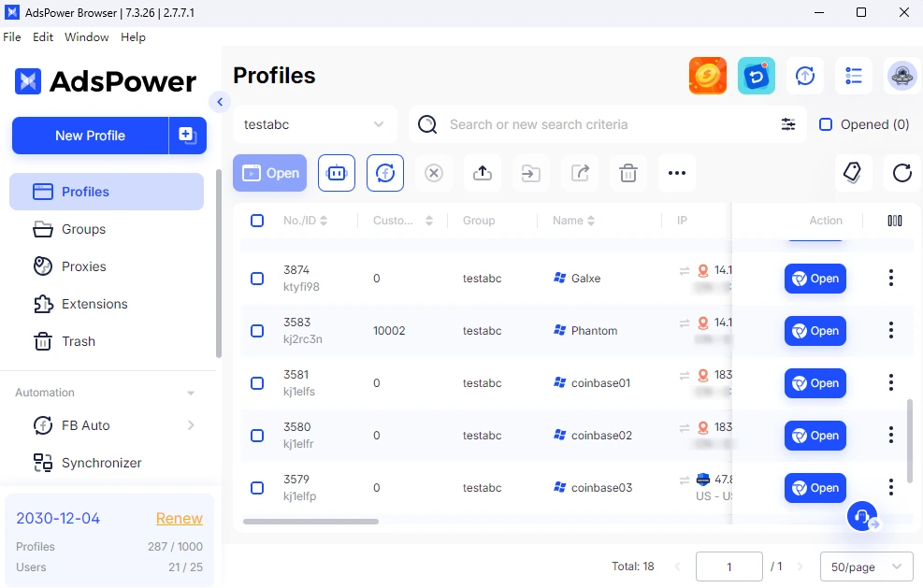Click the Renew link
The width and height of the screenshot is (923, 588).
pos(179,518)
